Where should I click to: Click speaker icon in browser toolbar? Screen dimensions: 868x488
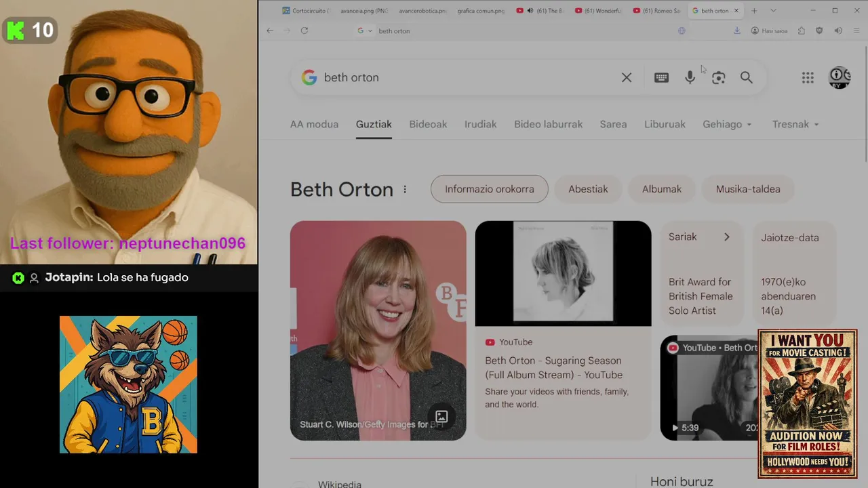(838, 30)
